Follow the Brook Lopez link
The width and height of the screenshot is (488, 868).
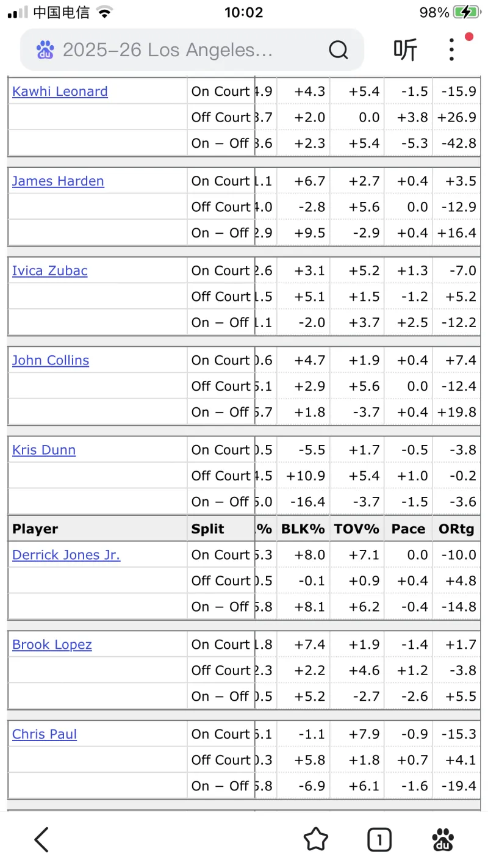(x=52, y=645)
